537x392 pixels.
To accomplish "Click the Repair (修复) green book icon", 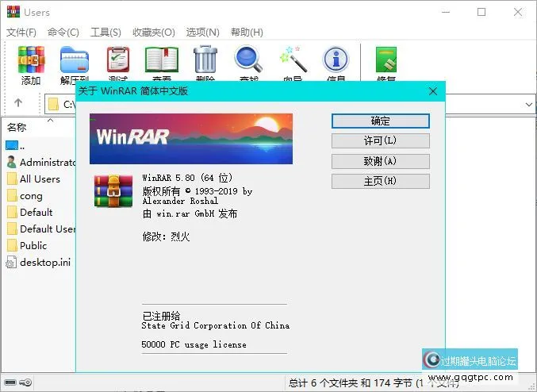I will (386, 60).
